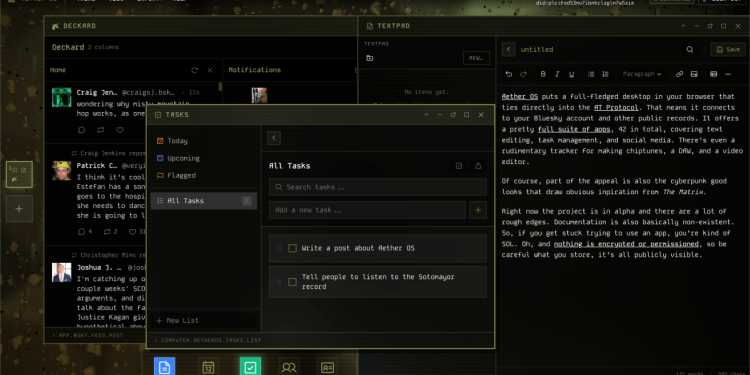750x375 pixels.
Task: Like Patrick's post in Deckard
Action: [132, 232]
